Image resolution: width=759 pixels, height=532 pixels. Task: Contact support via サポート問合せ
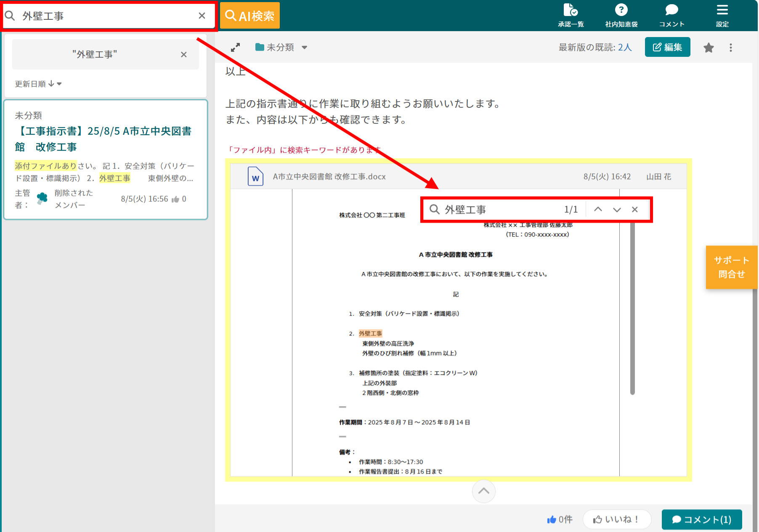731,267
